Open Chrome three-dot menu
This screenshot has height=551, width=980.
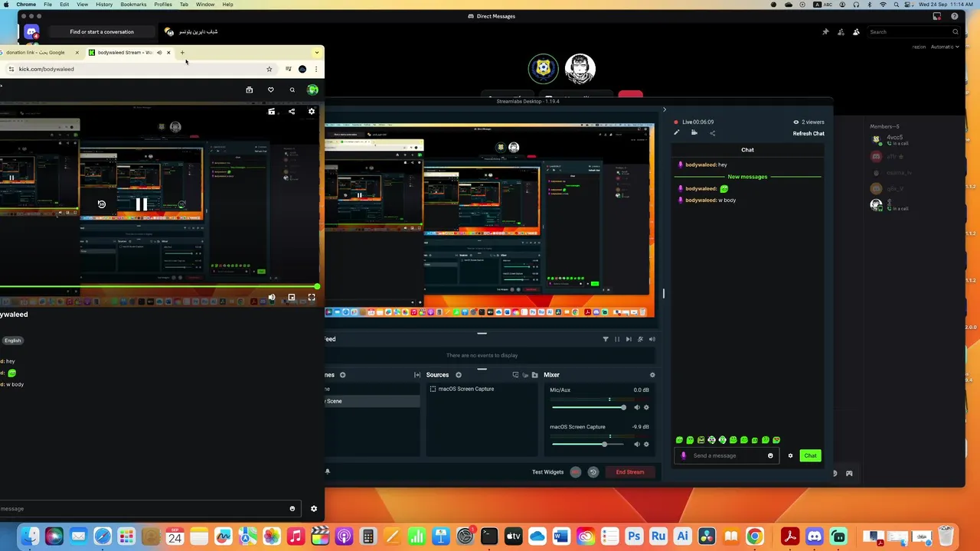coord(316,69)
